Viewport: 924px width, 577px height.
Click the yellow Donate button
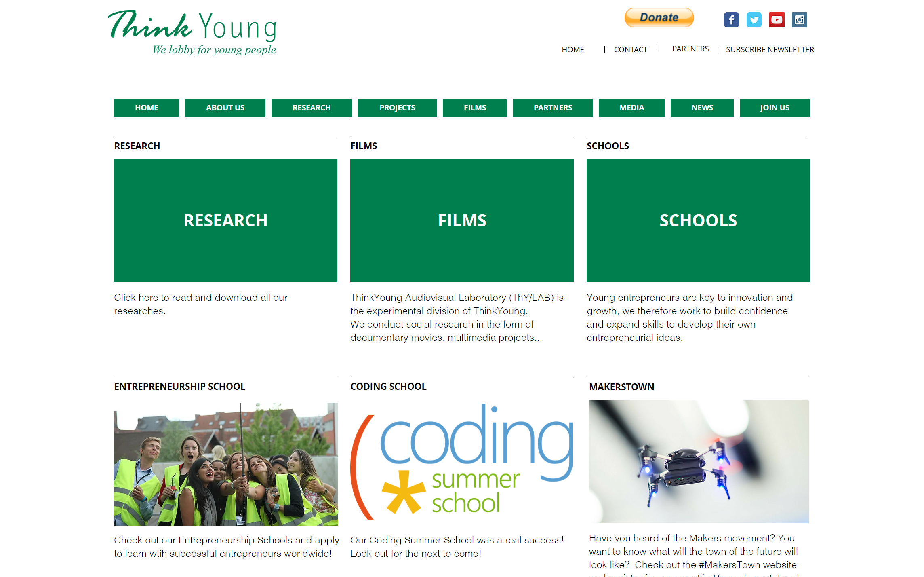click(659, 18)
